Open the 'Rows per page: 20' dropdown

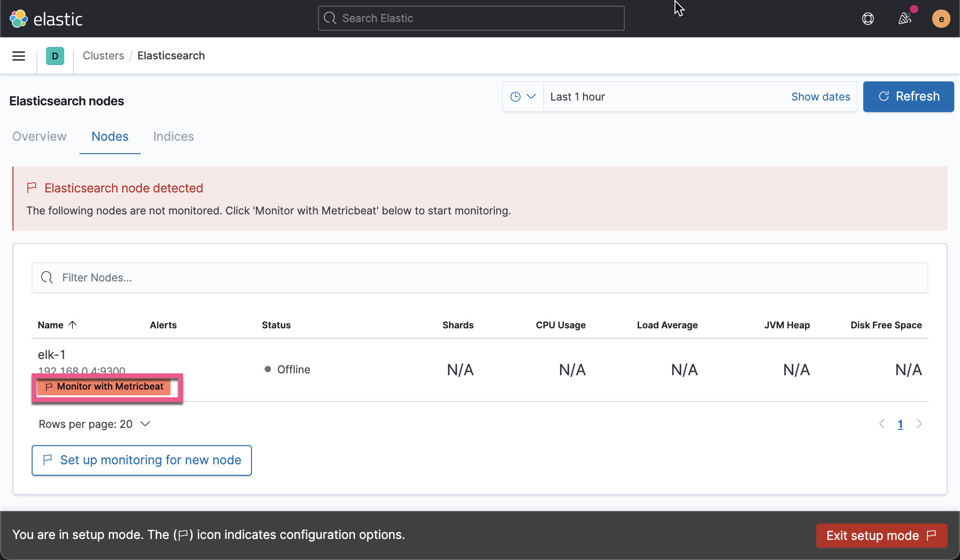point(95,424)
